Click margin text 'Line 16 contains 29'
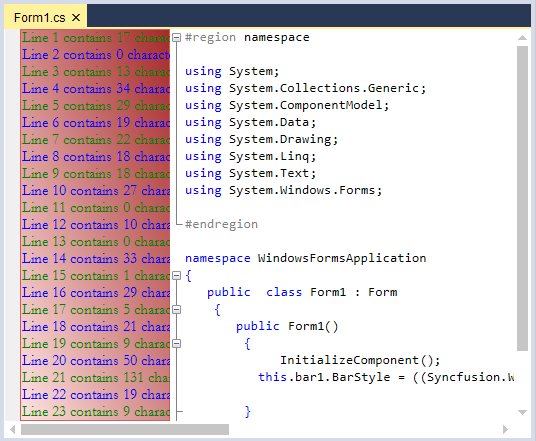 pos(79,292)
